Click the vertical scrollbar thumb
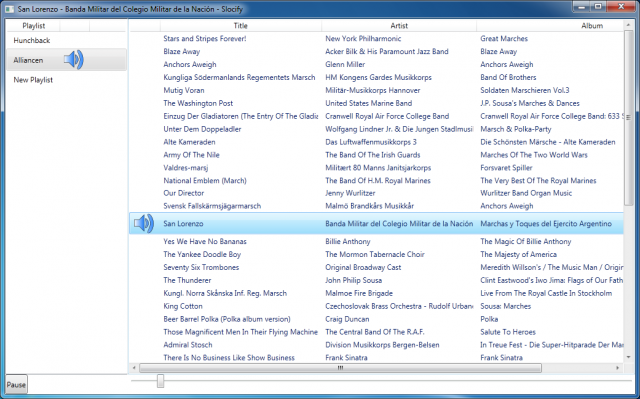 pyautogui.click(x=628, y=117)
